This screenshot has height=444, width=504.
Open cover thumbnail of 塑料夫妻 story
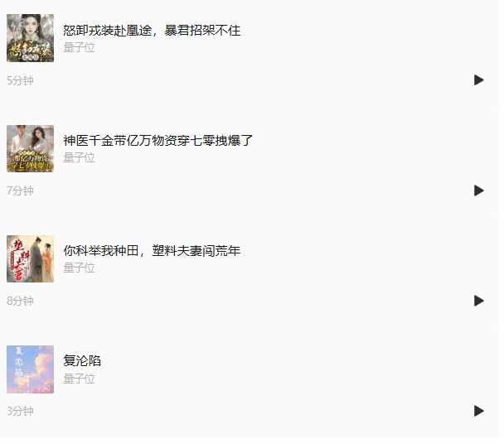click(x=30, y=259)
